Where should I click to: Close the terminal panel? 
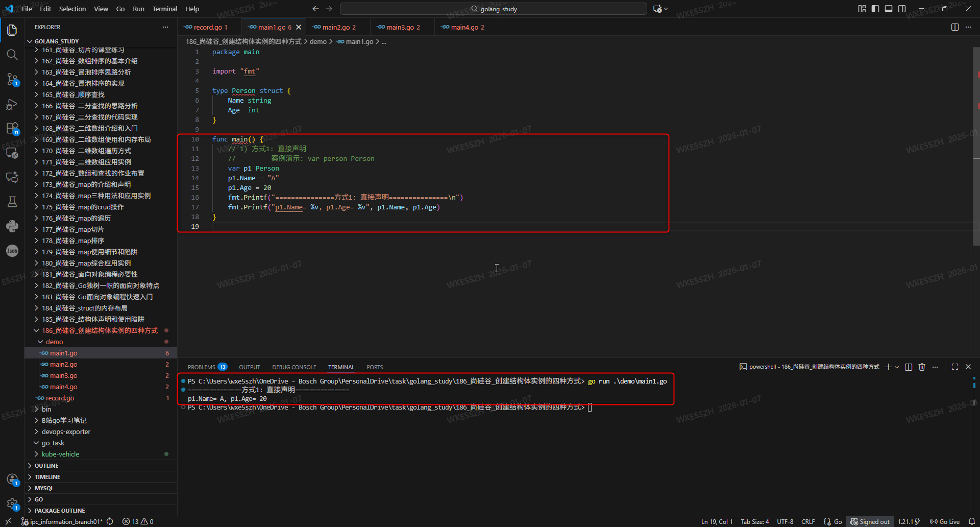[x=968, y=367]
